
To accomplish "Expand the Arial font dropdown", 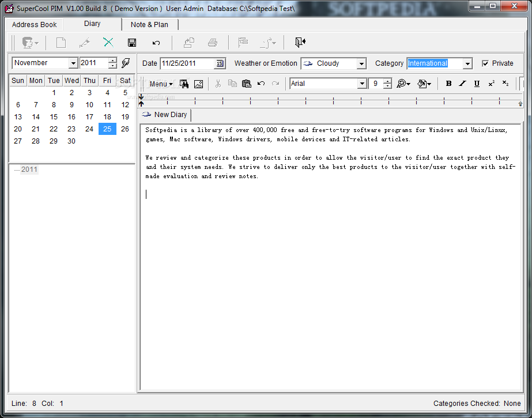I will 362,84.
